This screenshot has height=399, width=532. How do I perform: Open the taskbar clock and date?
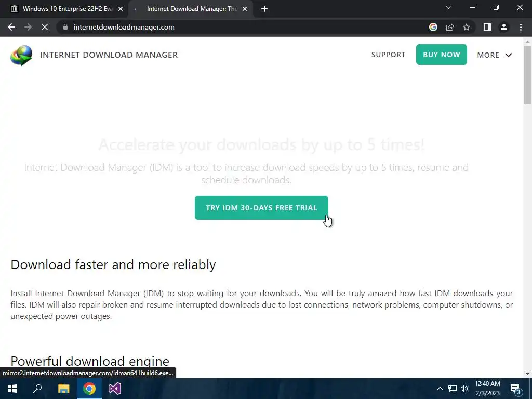tap(487, 389)
